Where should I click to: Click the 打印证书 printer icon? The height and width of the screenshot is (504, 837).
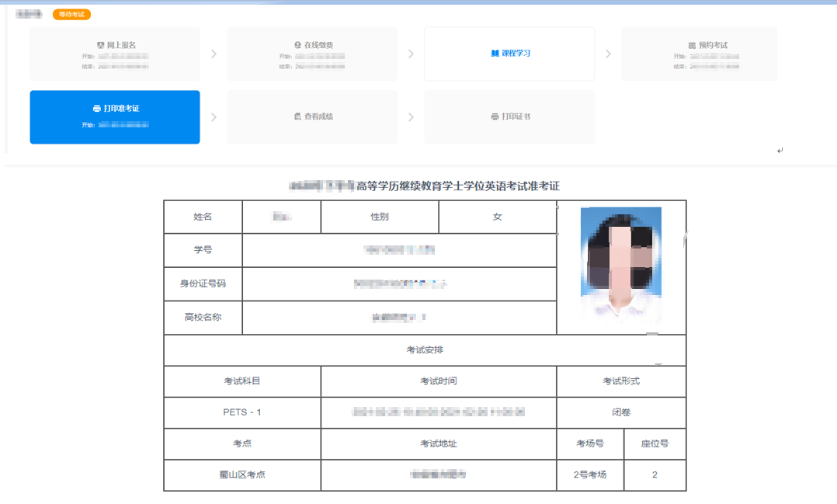click(495, 116)
